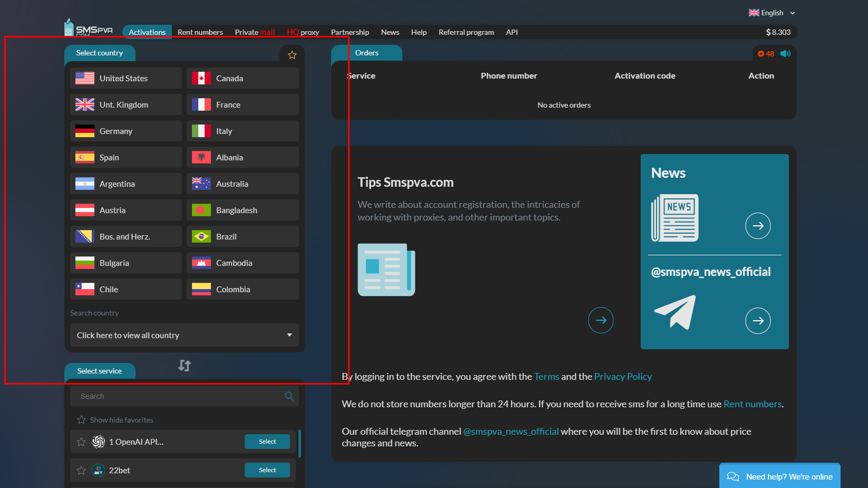868x488 pixels.
Task: Click the Germany flag
Action: pyautogui.click(x=85, y=131)
